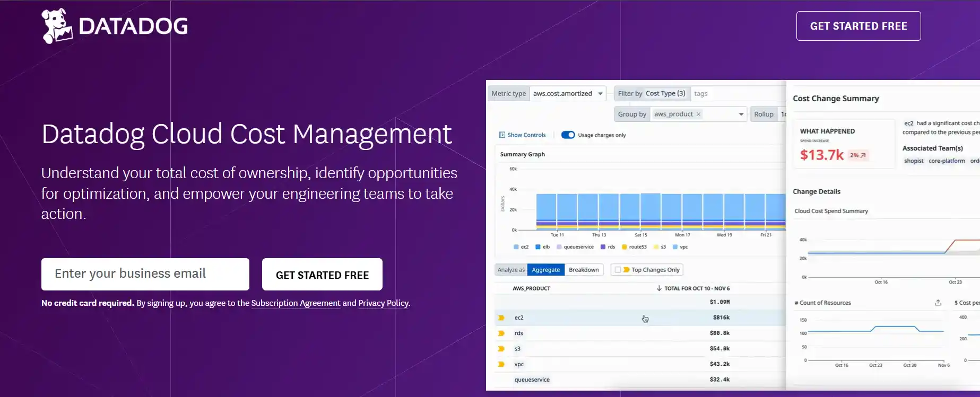Open the Privacy Policy link
This screenshot has height=397, width=980.
click(x=383, y=303)
